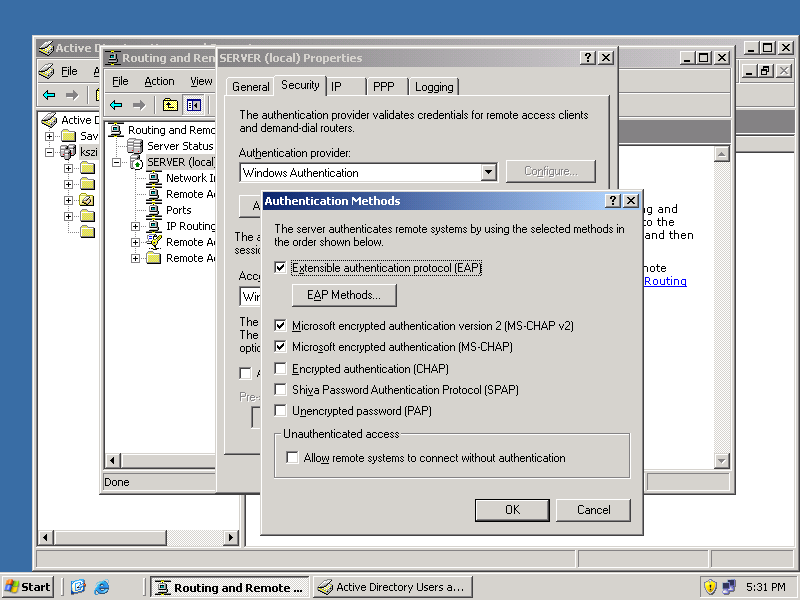Toggle Show/Hide console tree icon in Routing toolbar

coord(194,105)
